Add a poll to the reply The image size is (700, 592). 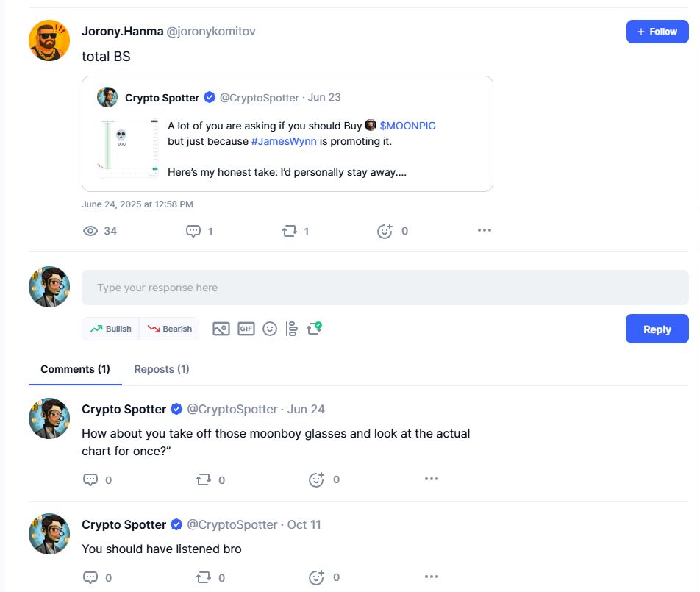[x=291, y=329]
